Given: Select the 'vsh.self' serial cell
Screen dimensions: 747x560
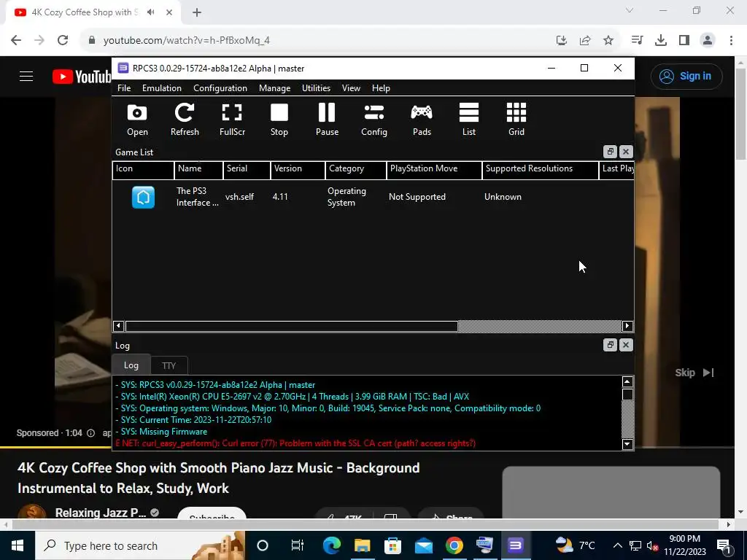Looking at the screenshot, I should [x=239, y=197].
